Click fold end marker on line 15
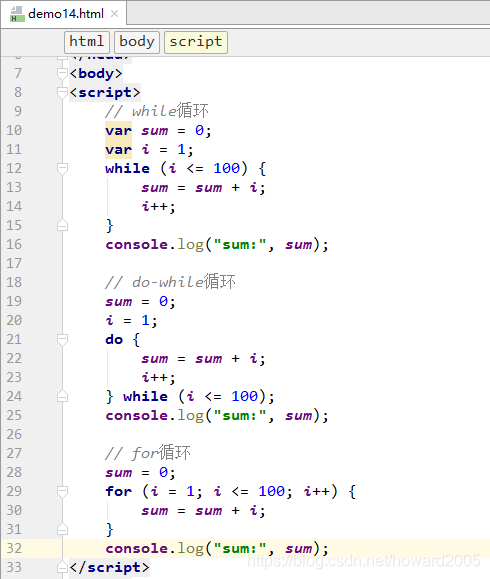The image size is (490, 579). point(62,225)
